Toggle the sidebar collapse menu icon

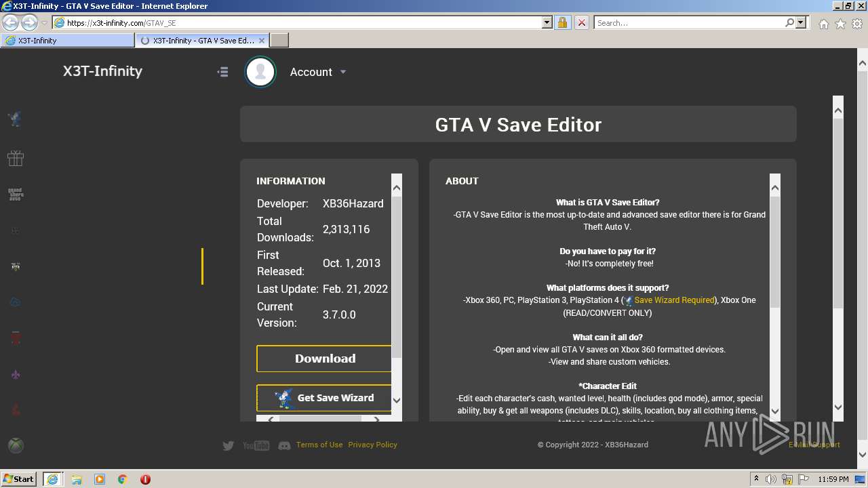tap(222, 72)
